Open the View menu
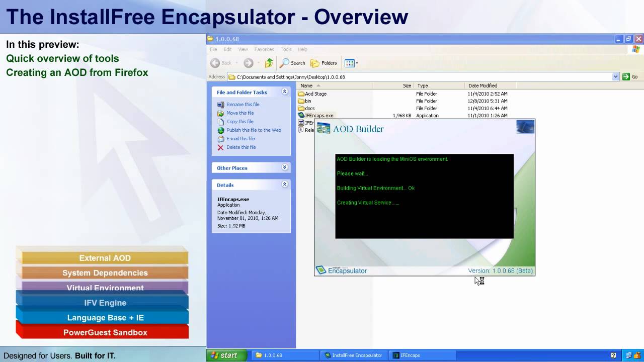 (243, 49)
